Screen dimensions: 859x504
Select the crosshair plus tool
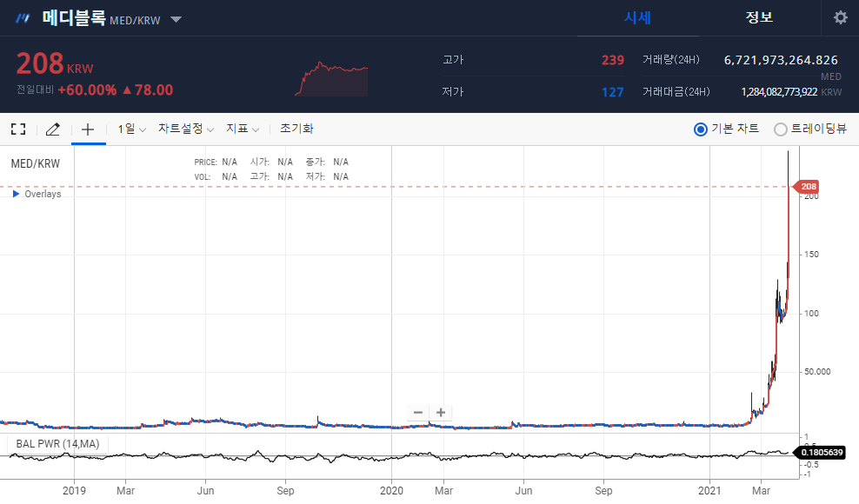coord(88,129)
